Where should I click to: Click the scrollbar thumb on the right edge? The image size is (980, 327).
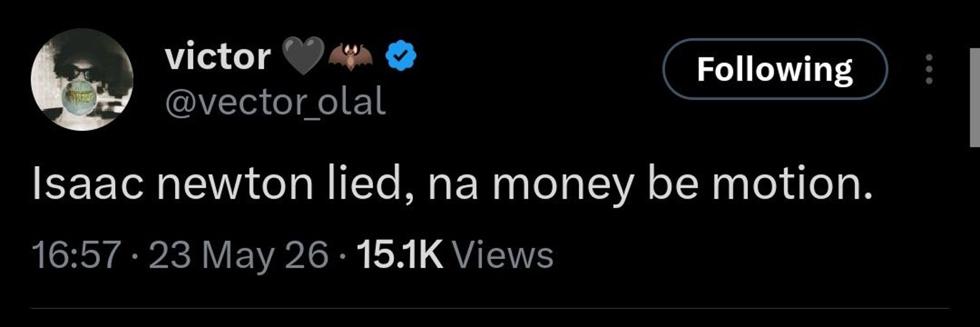(974, 98)
